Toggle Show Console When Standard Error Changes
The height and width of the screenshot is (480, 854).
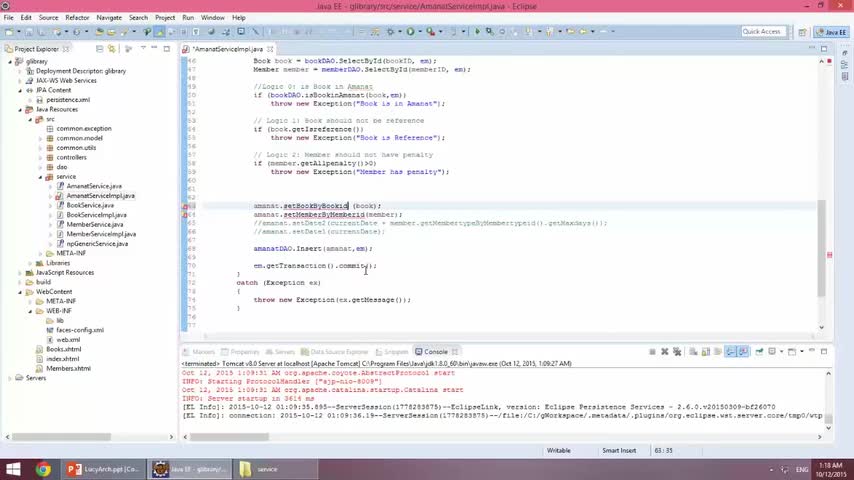tap(743, 352)
